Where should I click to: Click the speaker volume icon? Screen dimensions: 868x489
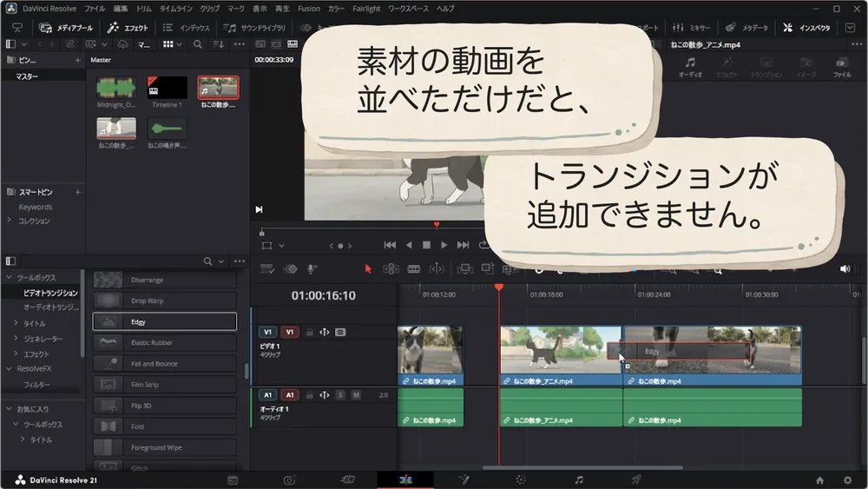coord(845,269)
